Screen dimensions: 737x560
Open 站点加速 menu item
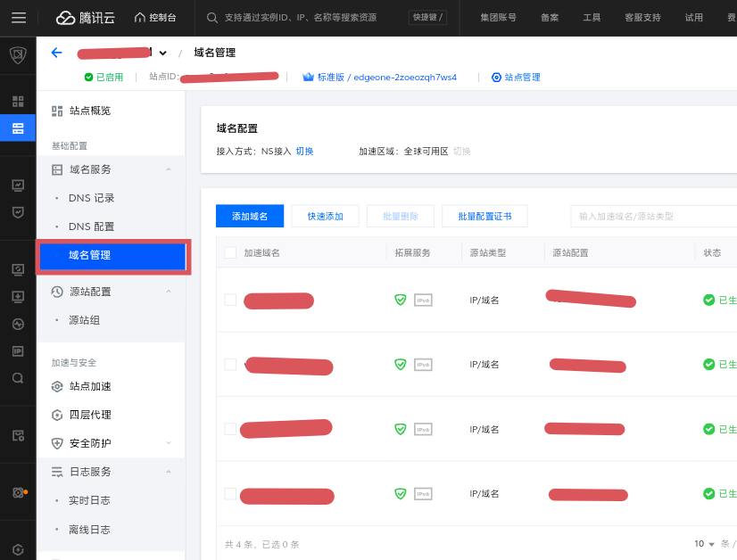pyautogui.click(x=90, y=386)
